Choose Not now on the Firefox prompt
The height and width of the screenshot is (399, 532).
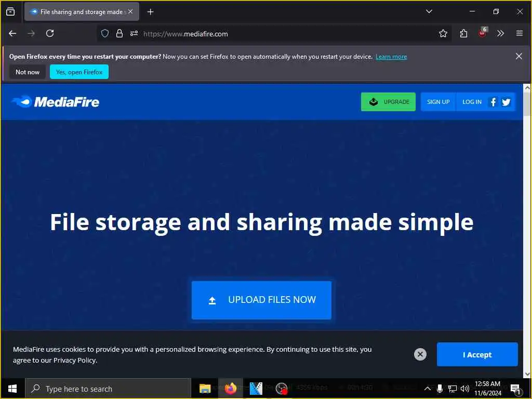pos(28,72)
